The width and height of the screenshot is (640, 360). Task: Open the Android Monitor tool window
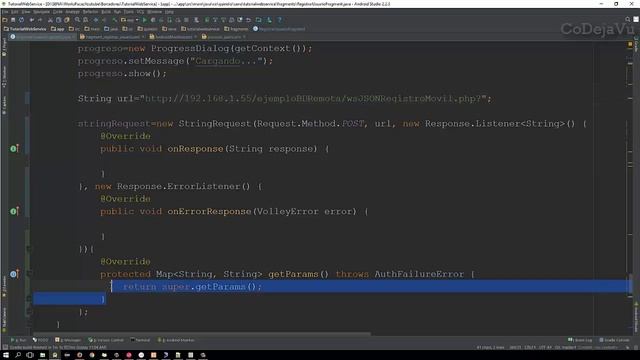176,340
